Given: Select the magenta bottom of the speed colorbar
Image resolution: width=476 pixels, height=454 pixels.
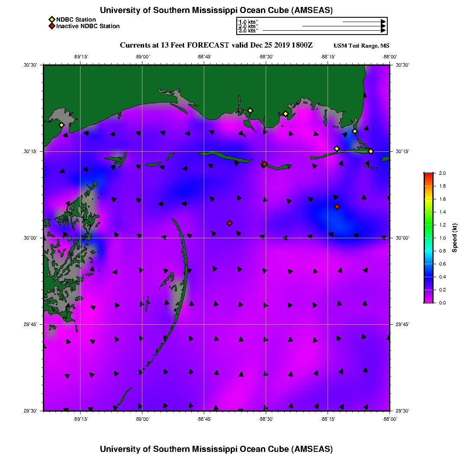Looking at the screenshot, I should coord(428,301).
